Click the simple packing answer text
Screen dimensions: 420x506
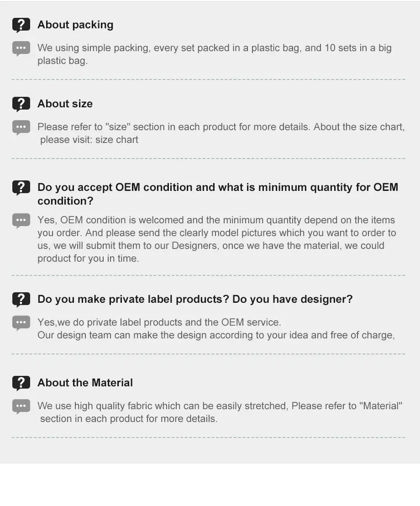point(214,54)
